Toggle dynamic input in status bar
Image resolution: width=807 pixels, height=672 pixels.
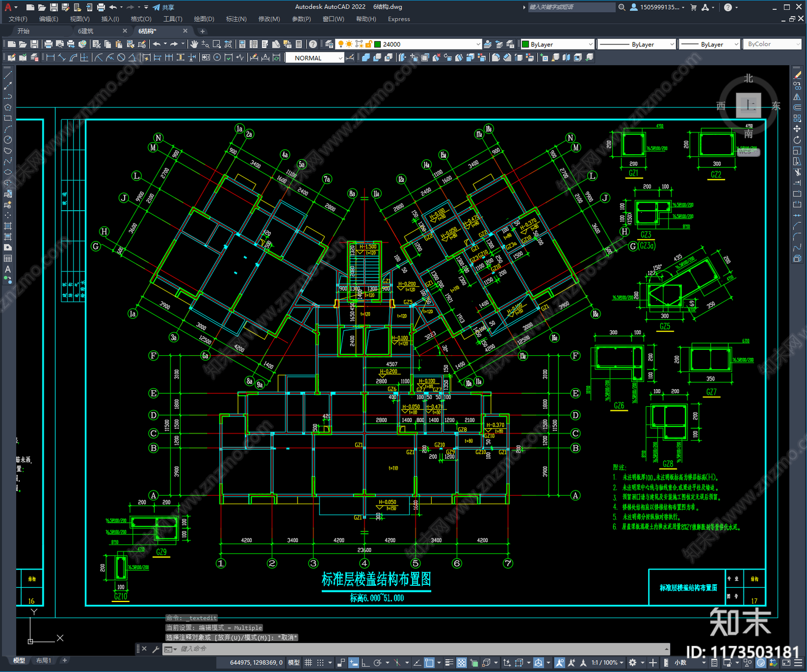point(354,662)
